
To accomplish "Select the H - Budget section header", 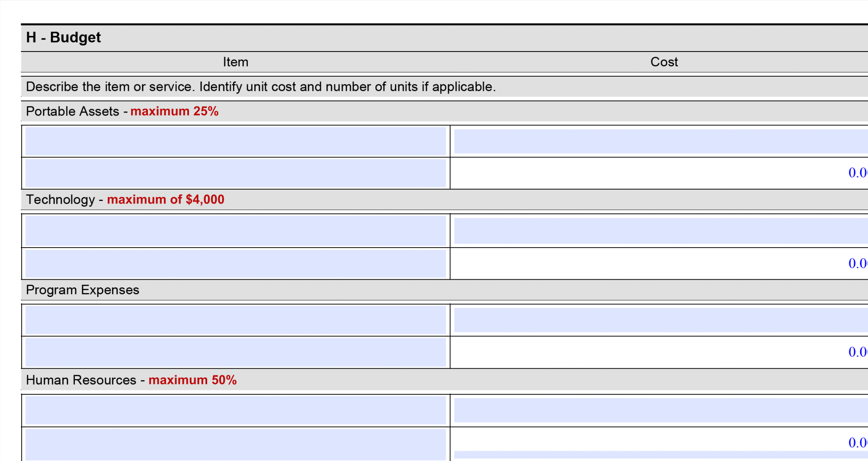I will coord(63,37).
